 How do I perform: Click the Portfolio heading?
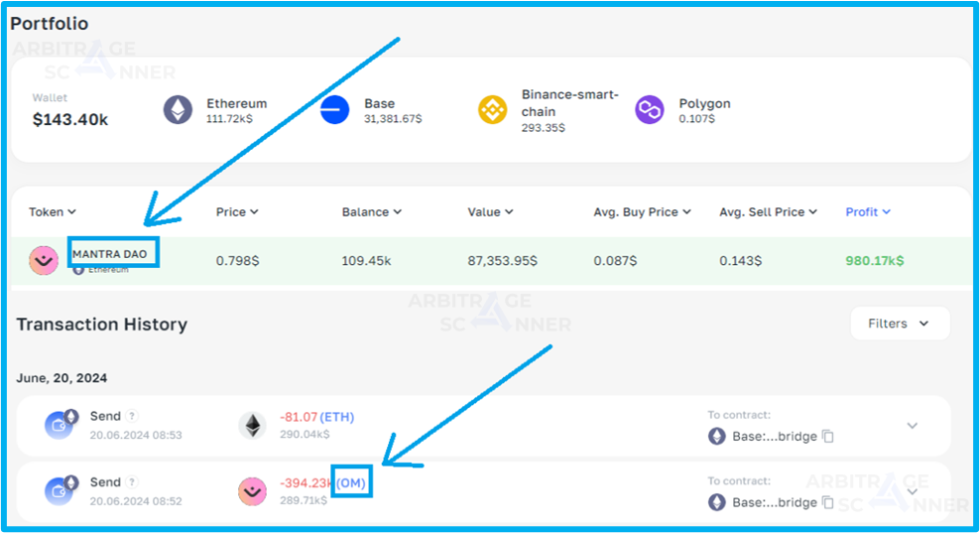pos(50,24)
